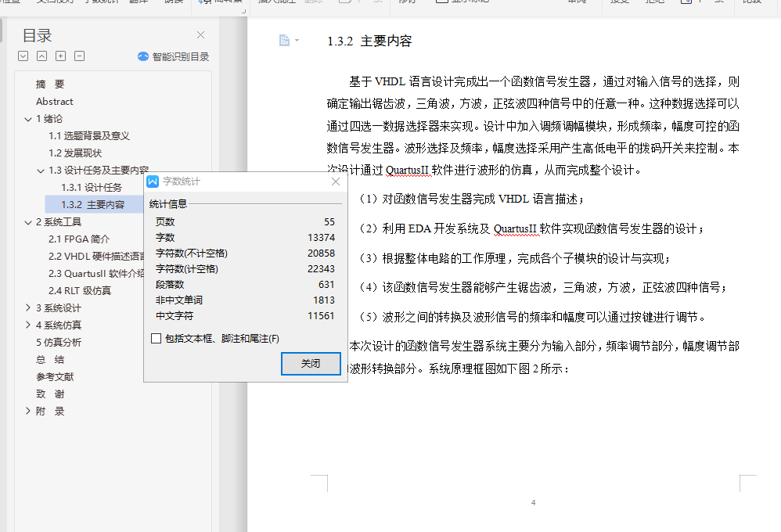Jump to 1.2 发展现状
This screenshot has height=532, width=781.
pos(75,153)
